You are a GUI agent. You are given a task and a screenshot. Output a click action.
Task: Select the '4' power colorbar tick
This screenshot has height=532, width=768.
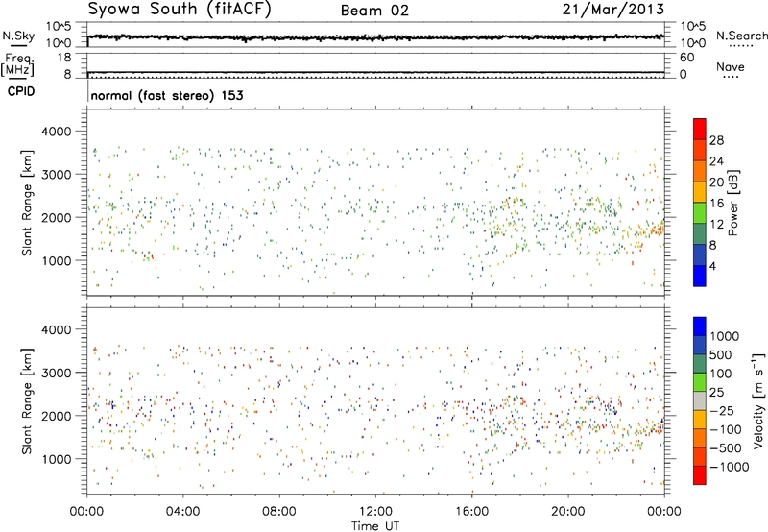click(x=712, y=267)
